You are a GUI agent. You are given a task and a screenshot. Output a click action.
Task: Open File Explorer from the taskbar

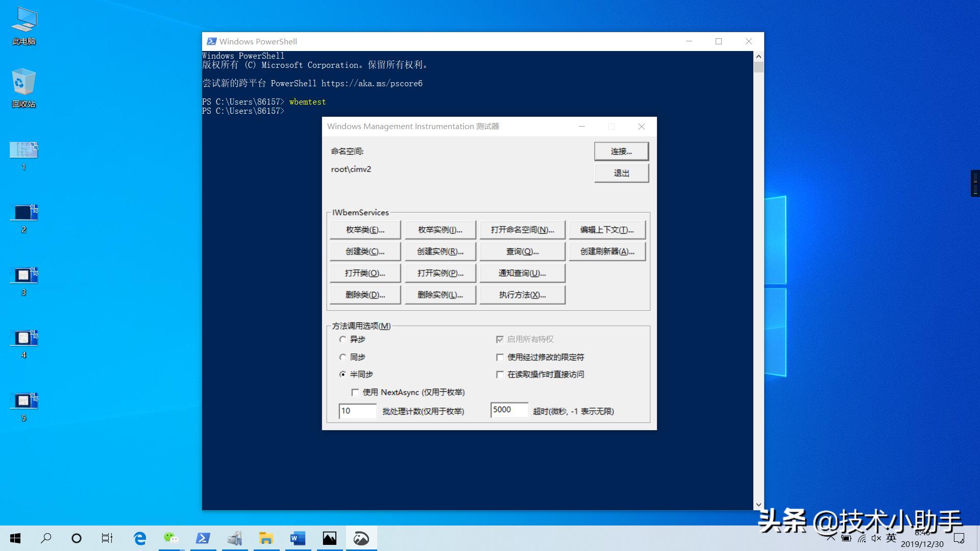coord(266,538)
